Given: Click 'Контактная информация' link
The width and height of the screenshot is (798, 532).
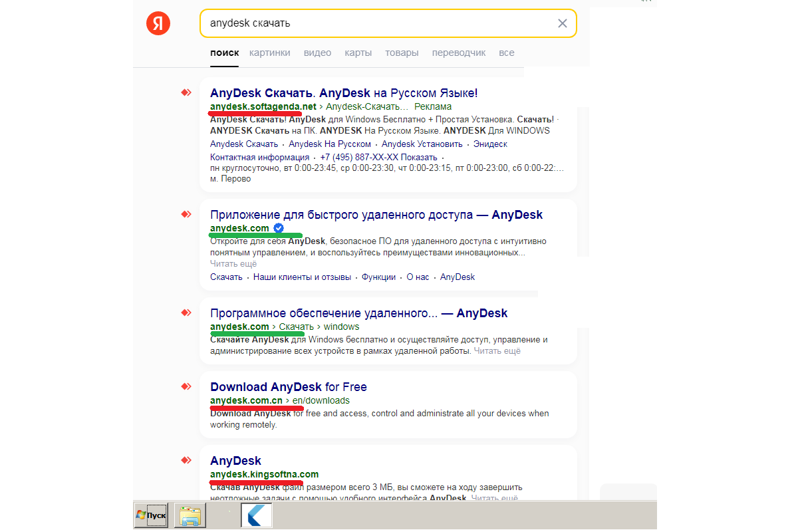Looking at the screenshot, I should click(259, 157).
